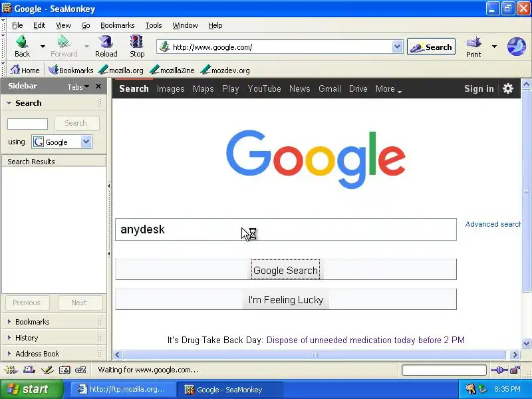Image resolution: width=532 pixels, height=399 pixels.
Task: Open the Print options dropdown arrow
Action: tap(494, 46)
